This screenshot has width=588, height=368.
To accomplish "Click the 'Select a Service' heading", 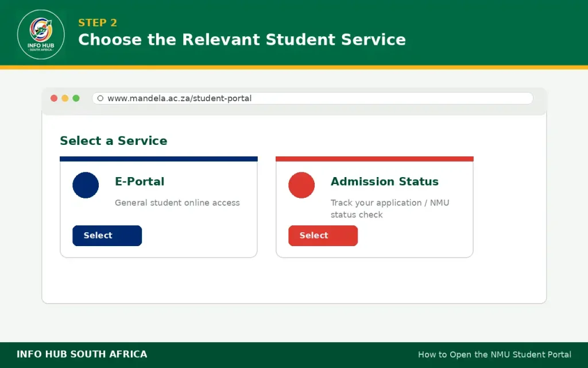I will (114, 141).
